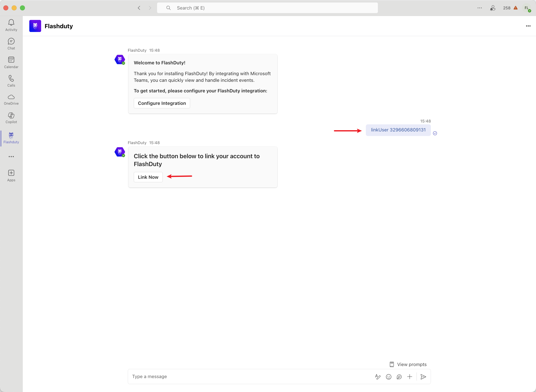Screen dimensions: 536x392
Task: Open Flashduty header more options menu
Action: 528,26
